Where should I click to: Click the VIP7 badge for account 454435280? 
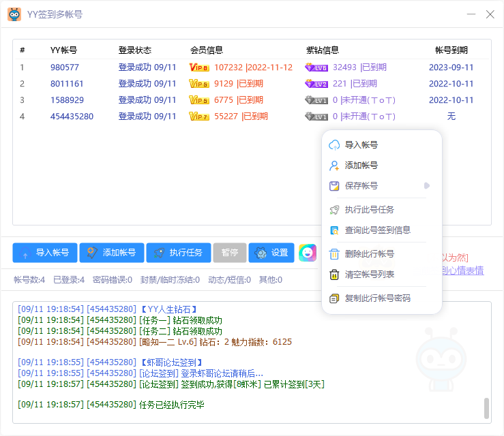199,116
